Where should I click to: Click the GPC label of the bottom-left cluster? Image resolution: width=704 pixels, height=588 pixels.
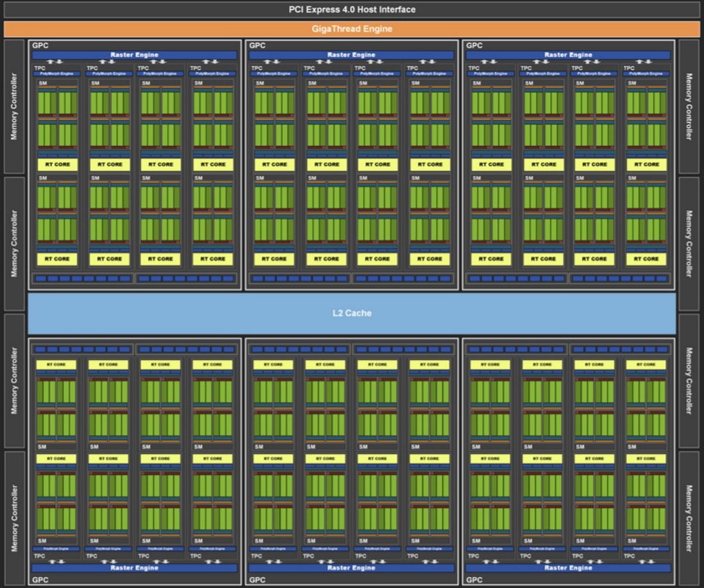(x=40, y=579)
